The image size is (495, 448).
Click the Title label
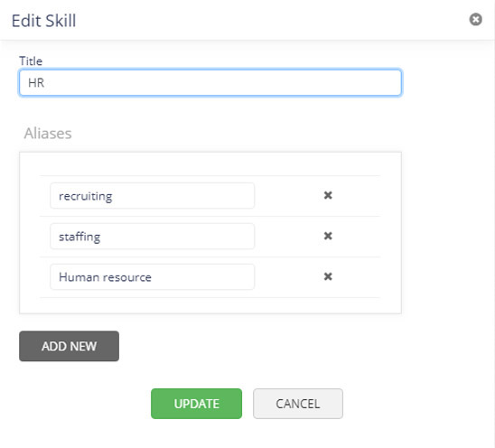[31, 61]
